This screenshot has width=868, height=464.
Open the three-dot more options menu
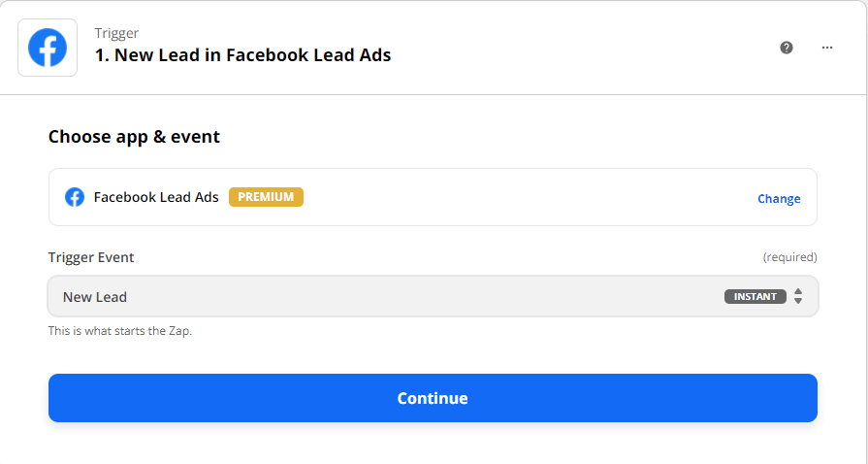click(x=827, y=47)
